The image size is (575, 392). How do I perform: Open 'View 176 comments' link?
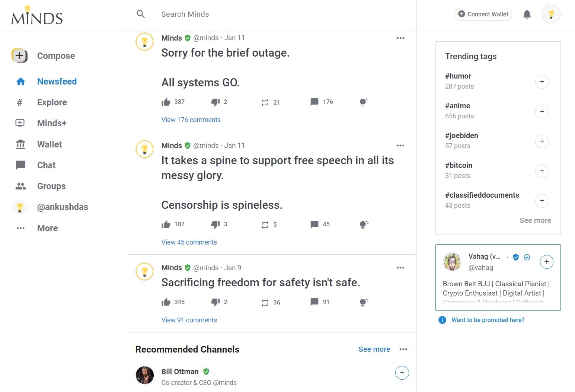(191, 120)
